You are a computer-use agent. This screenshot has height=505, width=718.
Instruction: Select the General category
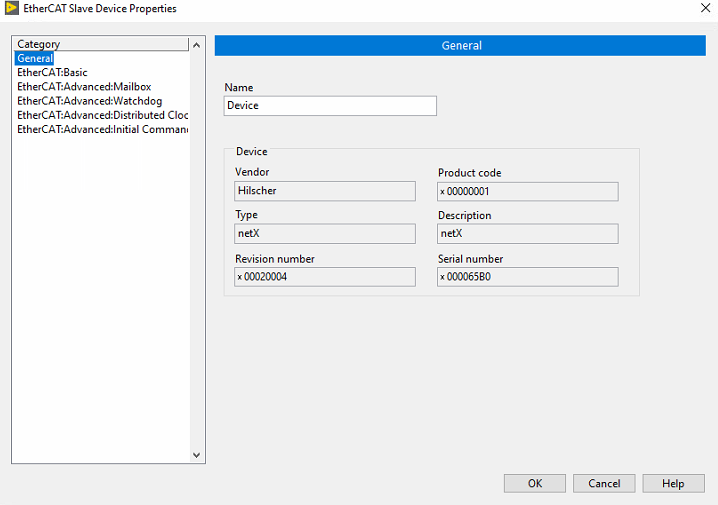35,58
